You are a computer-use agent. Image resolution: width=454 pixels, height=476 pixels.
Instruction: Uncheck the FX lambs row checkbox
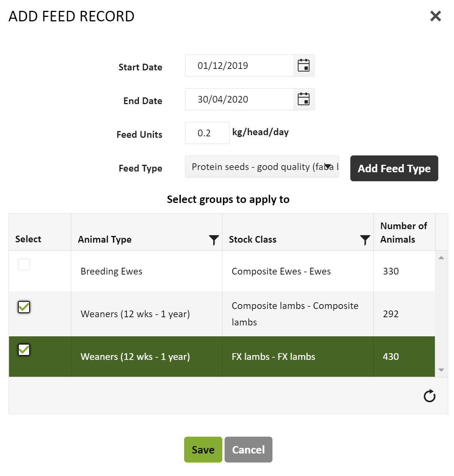tap(24, 350)
